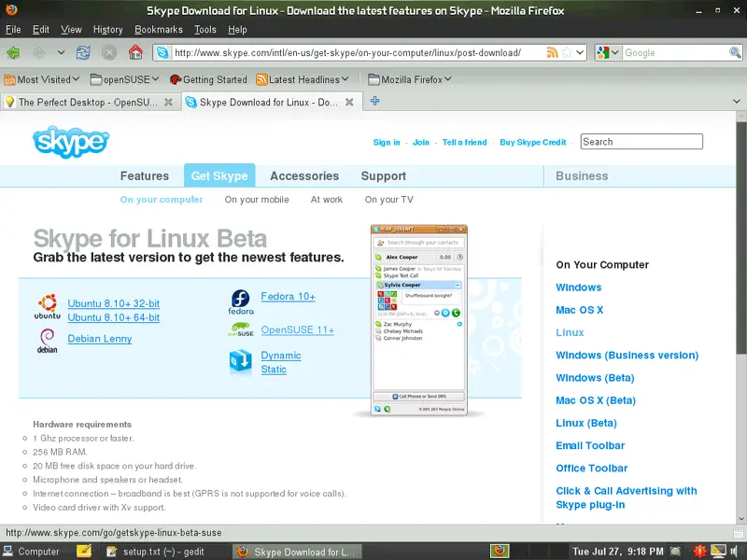Bookmark this page with the star icon

pos(567,52)
